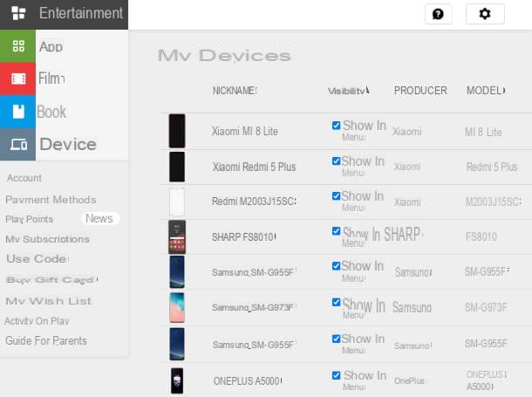Click the Visibility column header
This screenshot has width=532, height=397.
click(x=349, y=91)
